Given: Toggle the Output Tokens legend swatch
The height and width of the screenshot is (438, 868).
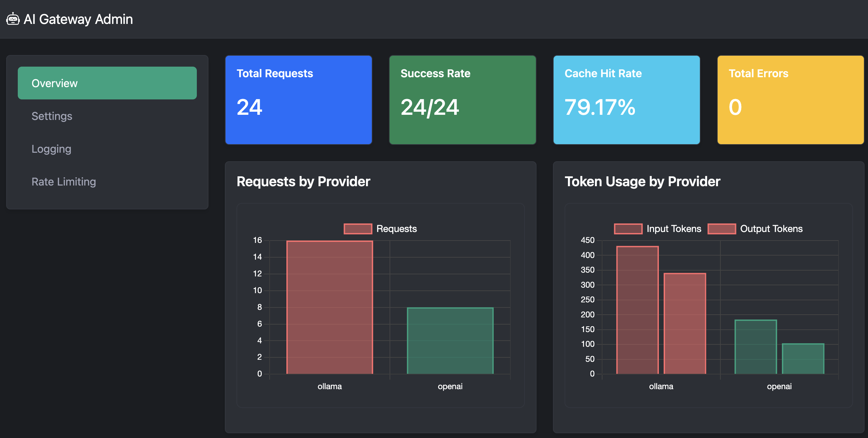Looking at the screenshot, I should pyautogui.click(x=721, y=229).
